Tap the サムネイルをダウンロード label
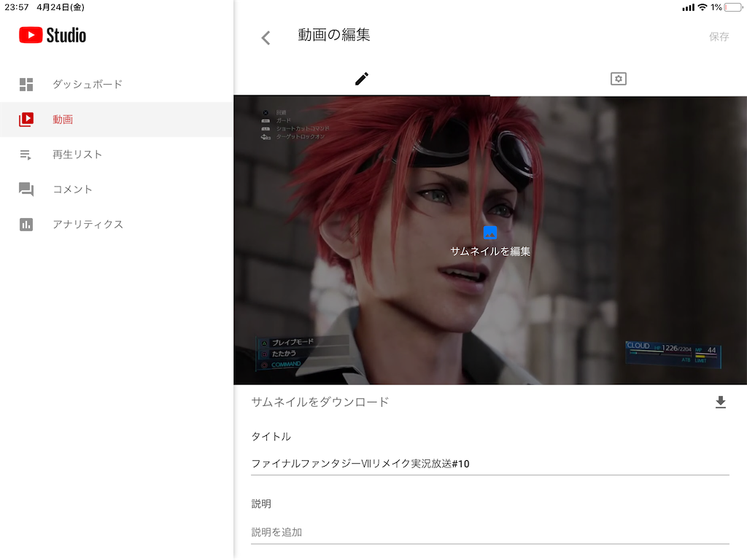The image size is (747, 560). 320,402
